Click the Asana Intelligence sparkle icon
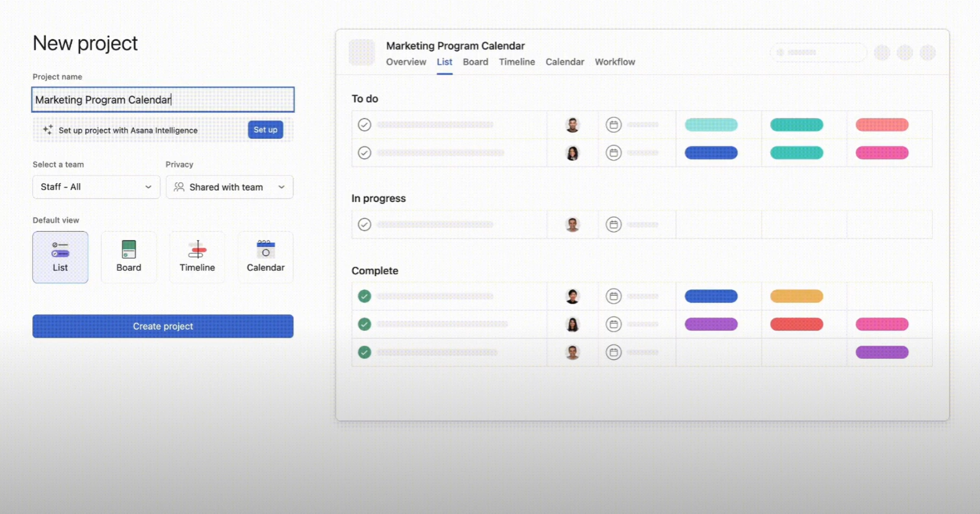Screen dimensions: 980x514 48,130
